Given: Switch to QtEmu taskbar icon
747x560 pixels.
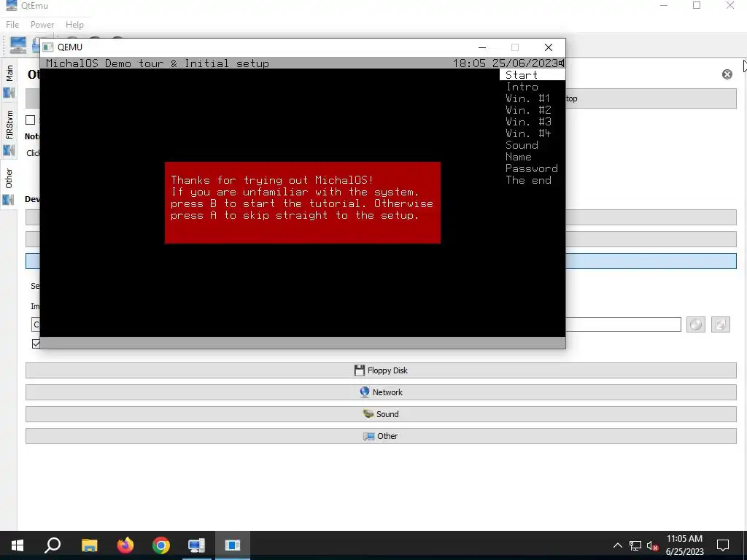Looking at the screenshot, I should click(196, 545).
